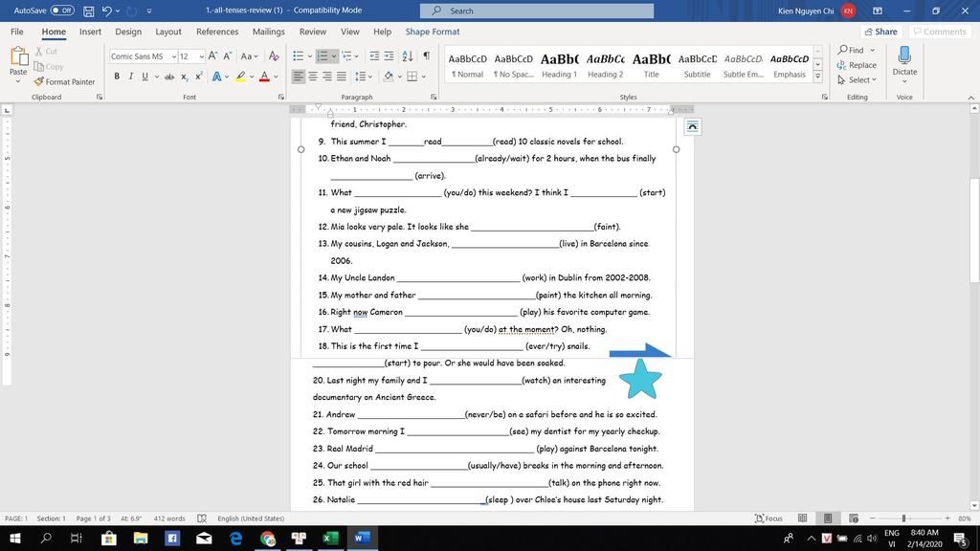Select Center alignment
The height and width of the screenshot is (551, 980).
(313, 77)
